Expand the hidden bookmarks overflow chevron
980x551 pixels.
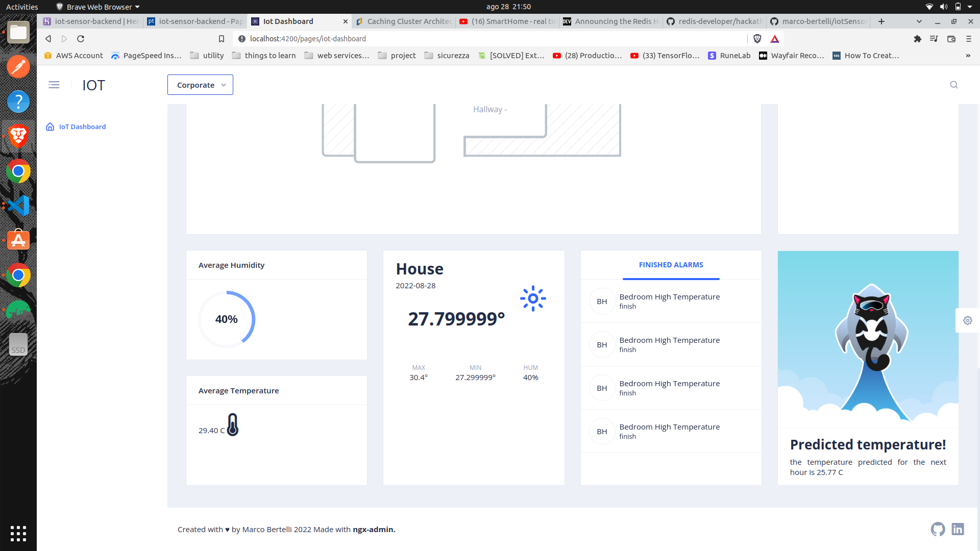click(x=968, y=56)
